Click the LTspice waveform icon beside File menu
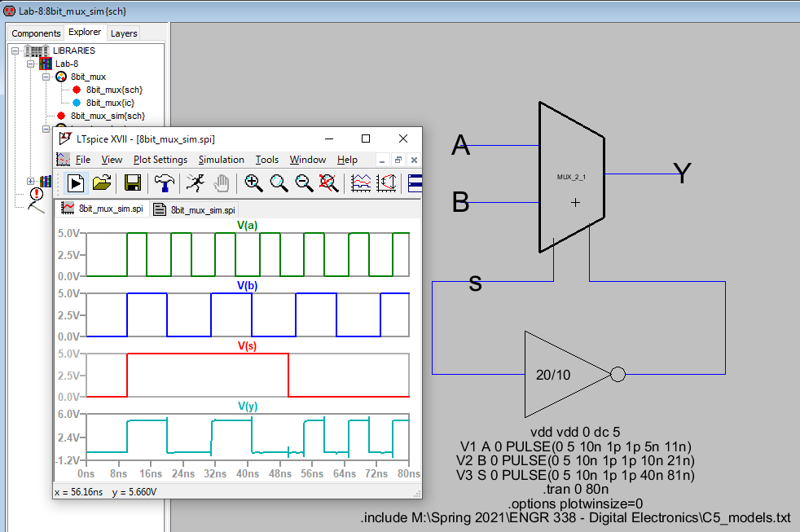The height and width of the screenshot is (532, 800). coord(63,160)
